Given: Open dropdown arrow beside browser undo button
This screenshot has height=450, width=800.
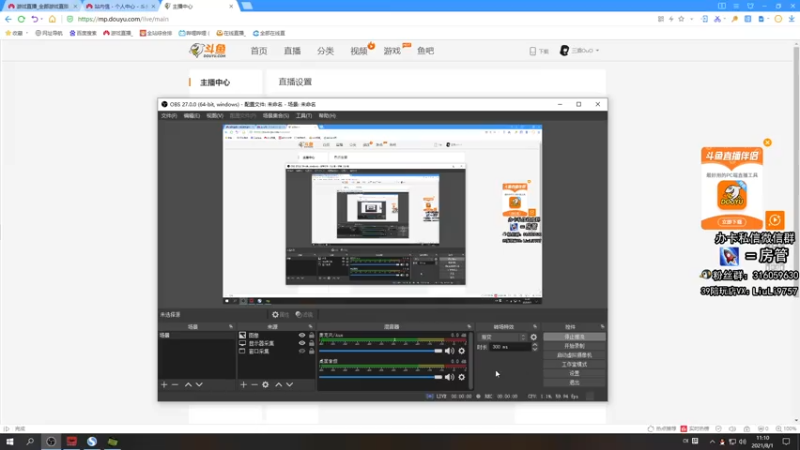Looking at the screenshot, I should click(42, 19).
